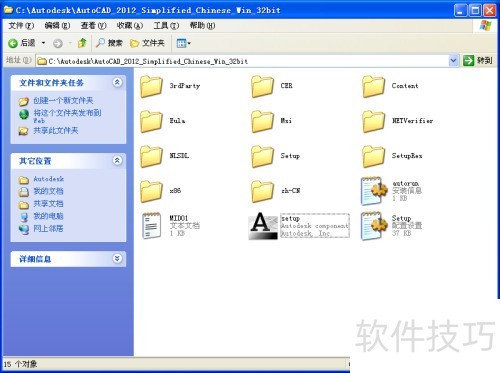Open the 收藏(A) menu
The image size is (500, 373).
(130, 26)
